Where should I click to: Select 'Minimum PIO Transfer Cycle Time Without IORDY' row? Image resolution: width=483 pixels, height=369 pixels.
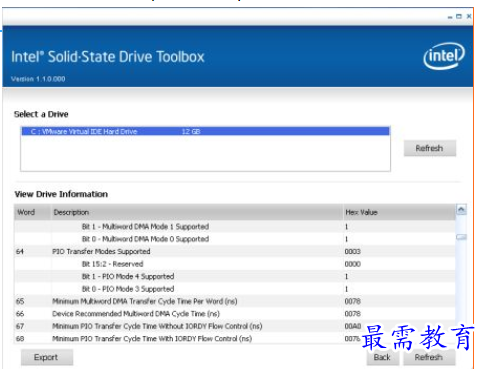[235, 326]
